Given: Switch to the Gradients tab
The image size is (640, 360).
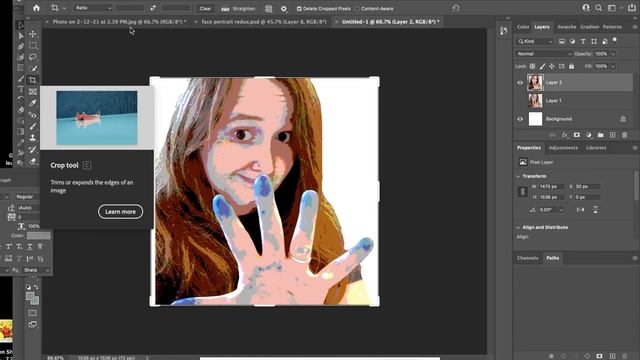Looking at the screenshot, I should (589, 27).
